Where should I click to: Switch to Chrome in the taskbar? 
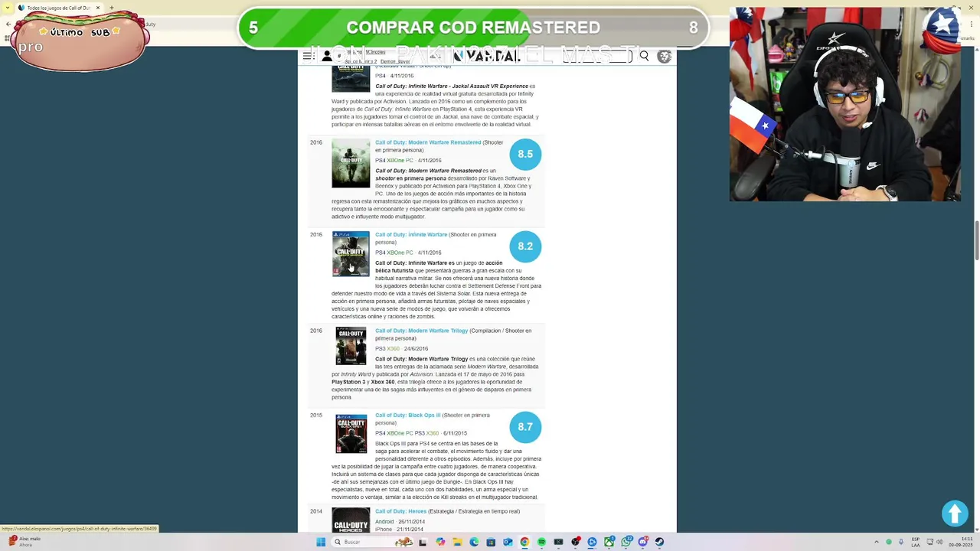(524, 542)
